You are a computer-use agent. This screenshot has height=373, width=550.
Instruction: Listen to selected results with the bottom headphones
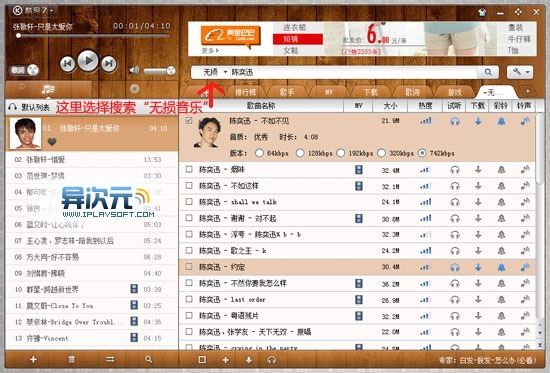click(271, 360)
